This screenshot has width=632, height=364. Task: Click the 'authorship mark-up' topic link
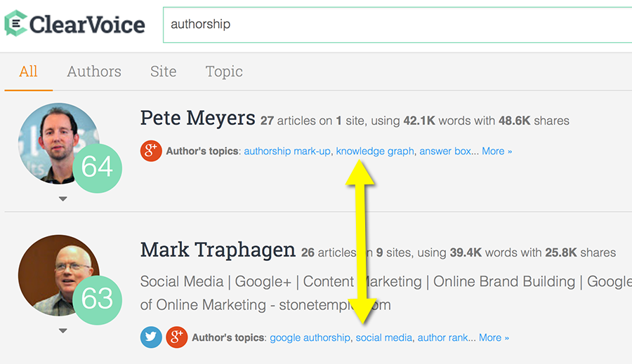(x=287, y=151)
